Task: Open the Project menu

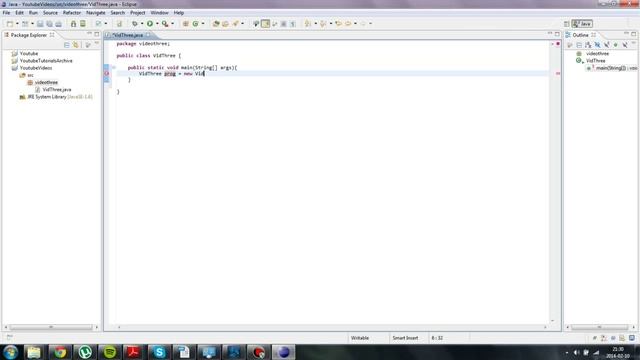Action: (x=138, y=13)
